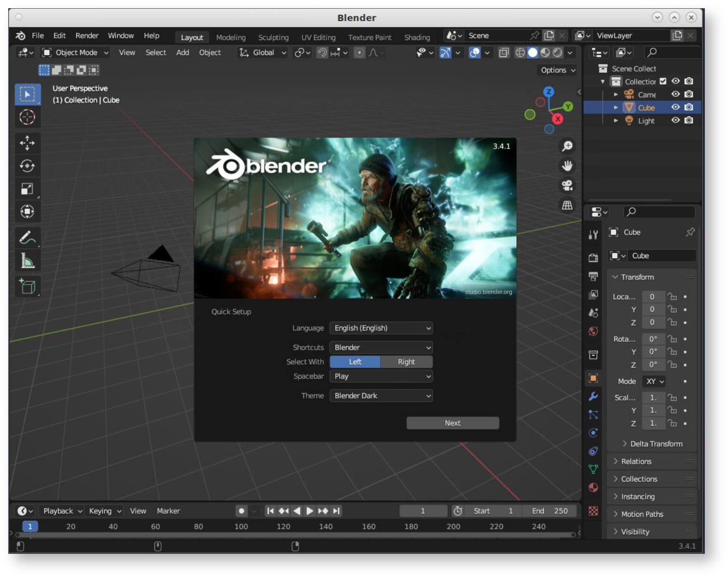Open the View Layer properties tab

pyautogui.click(x=593, y=294)
